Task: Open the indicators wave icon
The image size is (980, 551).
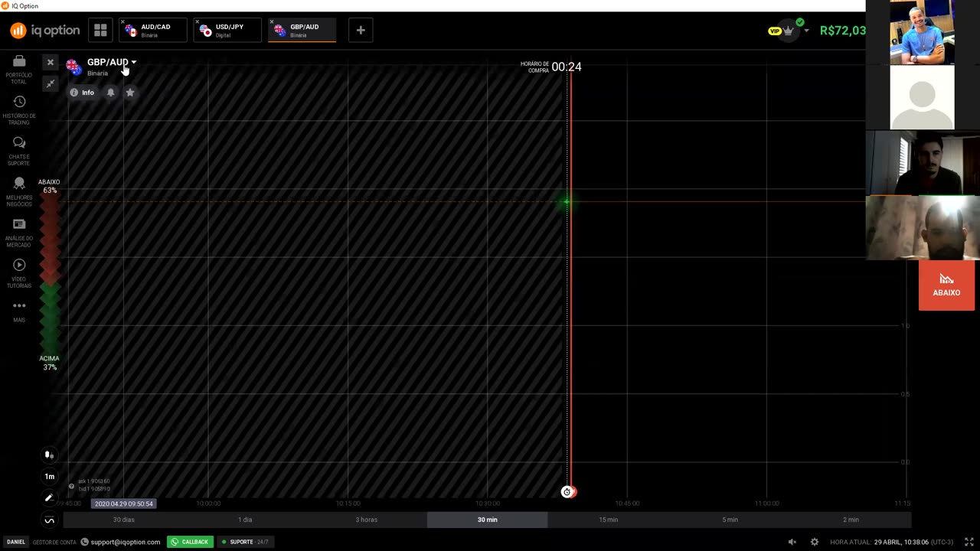Action: click(x=49, y=520)
